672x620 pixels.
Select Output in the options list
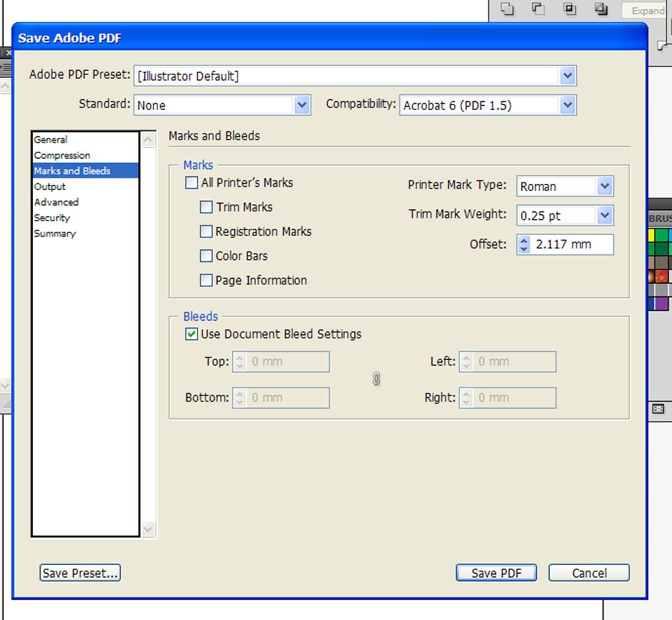tap(86, 186)
